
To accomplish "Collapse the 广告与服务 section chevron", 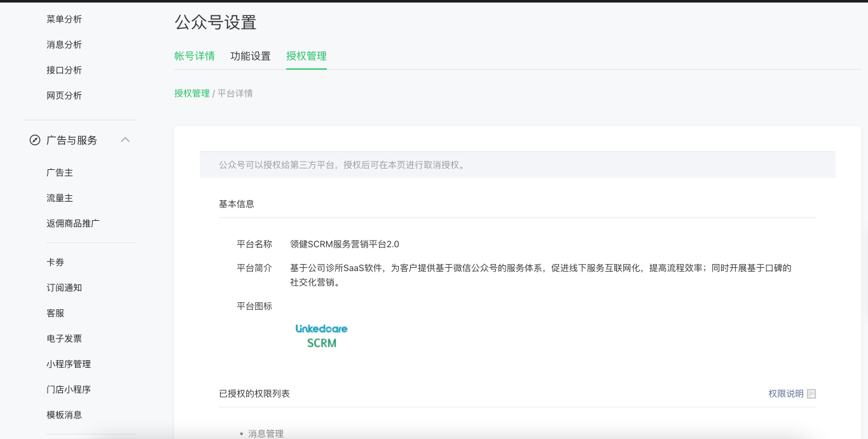I will pos(125,139).
